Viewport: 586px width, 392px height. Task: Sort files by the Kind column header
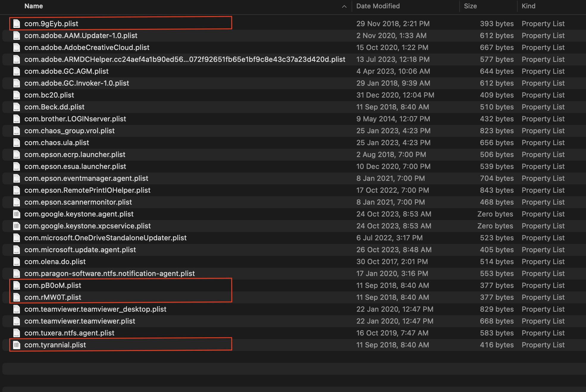tap(528, 6)
